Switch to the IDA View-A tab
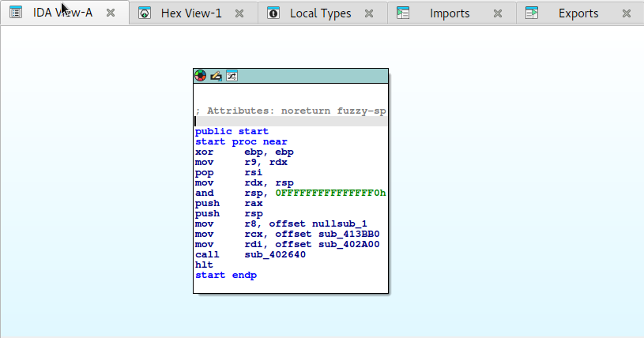644x338 pixels. (x=64, y=13)
